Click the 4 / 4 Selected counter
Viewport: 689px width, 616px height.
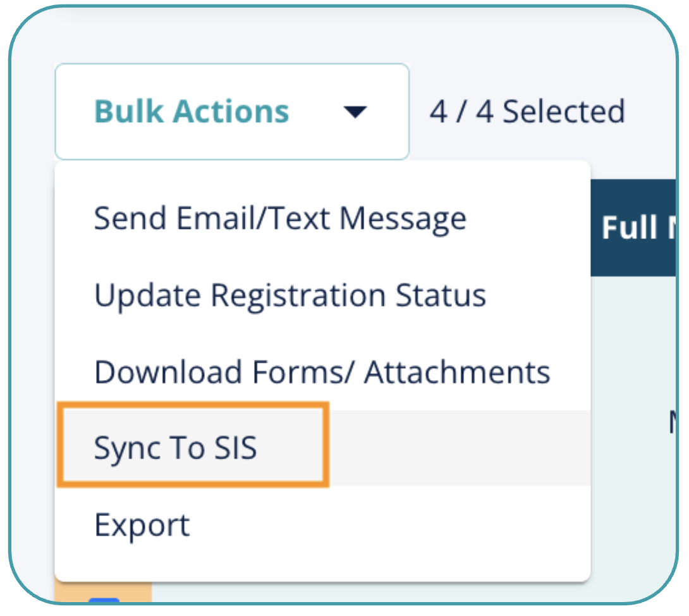[527, 112]
